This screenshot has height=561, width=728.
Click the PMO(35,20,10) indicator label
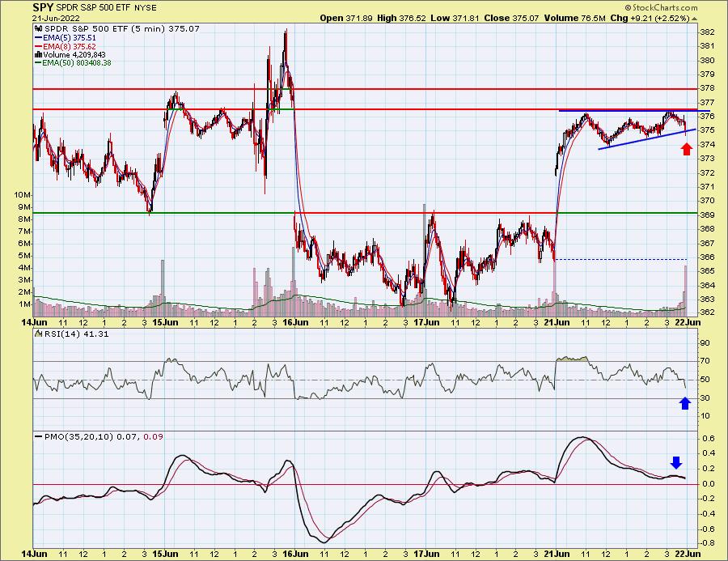click(79, 437)
